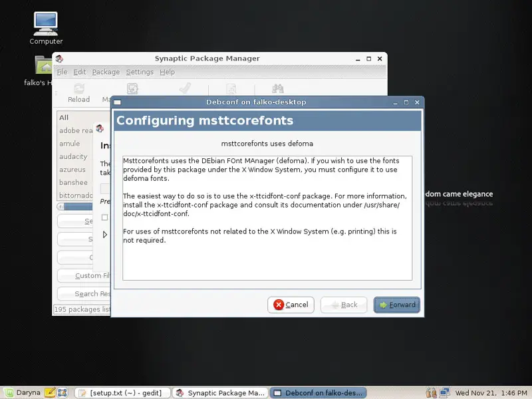Click the Debconf taskbar window button

(319, 393)
